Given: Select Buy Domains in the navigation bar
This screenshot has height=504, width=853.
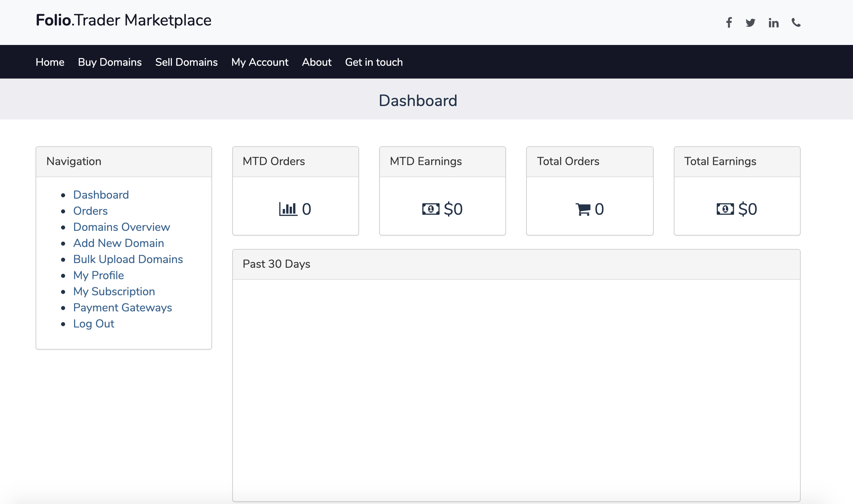Looking at the screenshot, I should (x=110, y=62).
